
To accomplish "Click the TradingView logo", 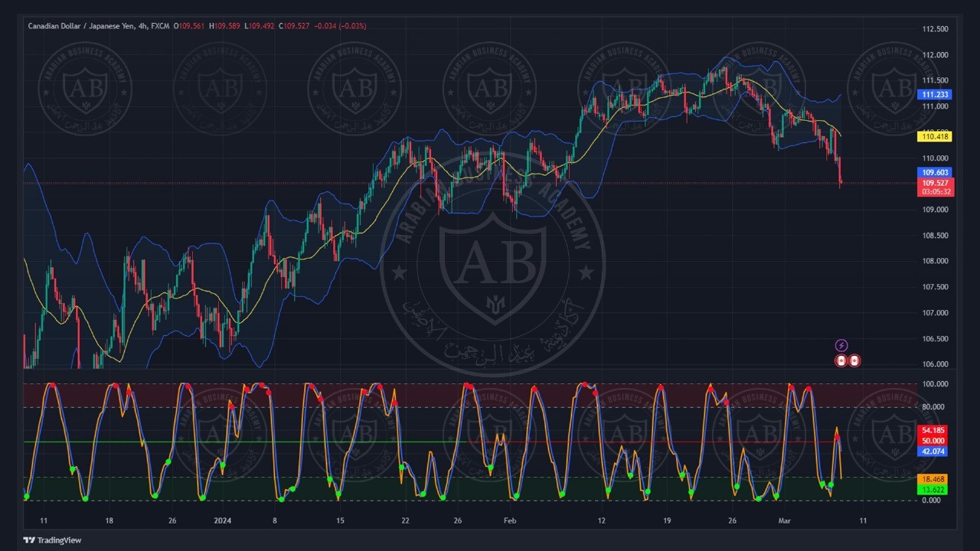I will point(52,540).
